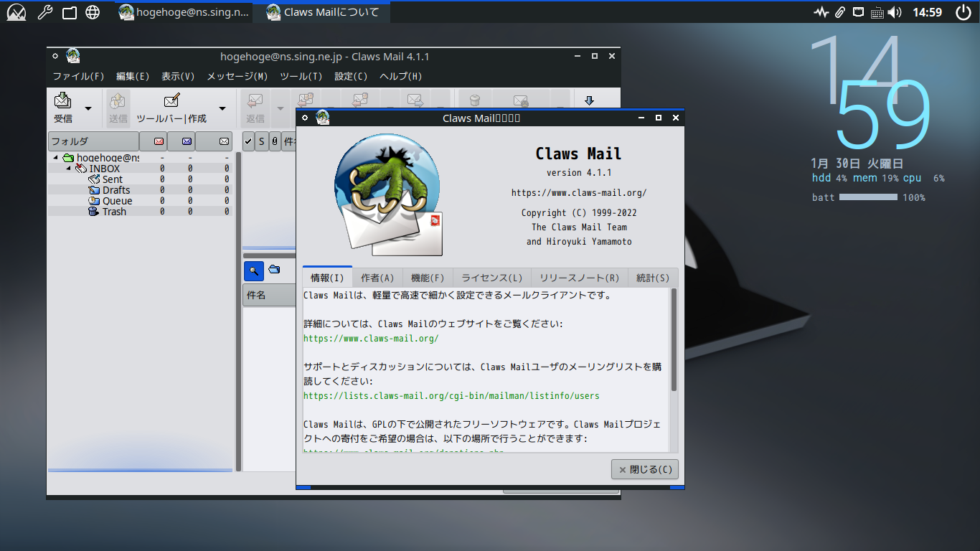
Task: Select the Sent folder
Action: (141, 179)
